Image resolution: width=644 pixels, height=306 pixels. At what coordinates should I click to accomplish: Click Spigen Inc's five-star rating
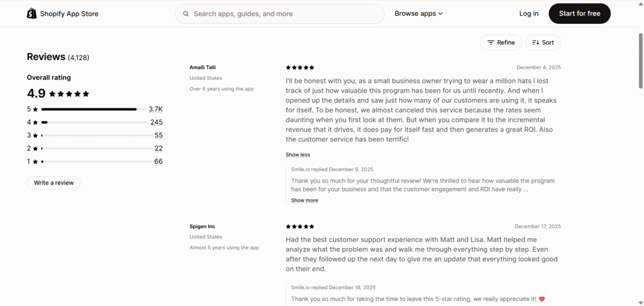point(300,226)
